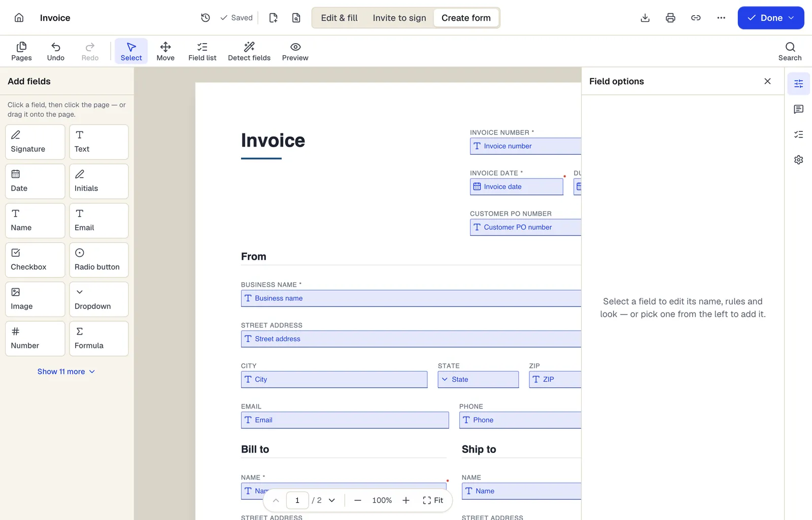Viewport: 812px width, 520px height.
Task: Toggle Preview mode with the eye icon
Action: tap(295, 51)
